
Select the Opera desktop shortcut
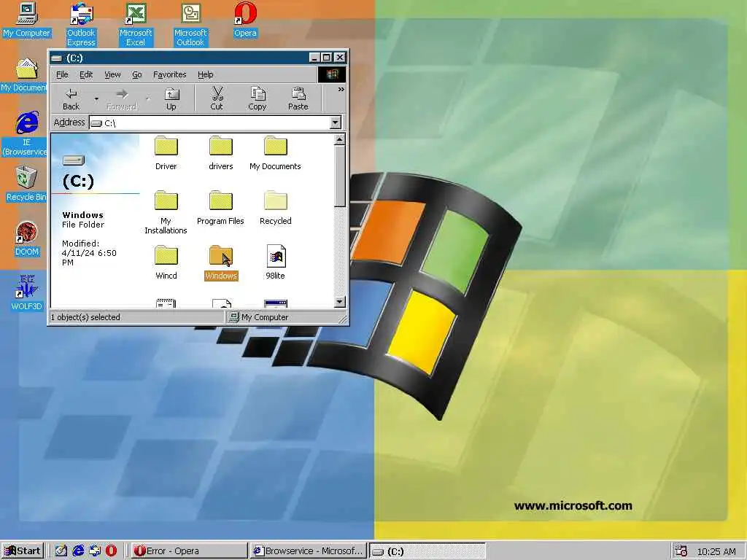pos(245,20)
